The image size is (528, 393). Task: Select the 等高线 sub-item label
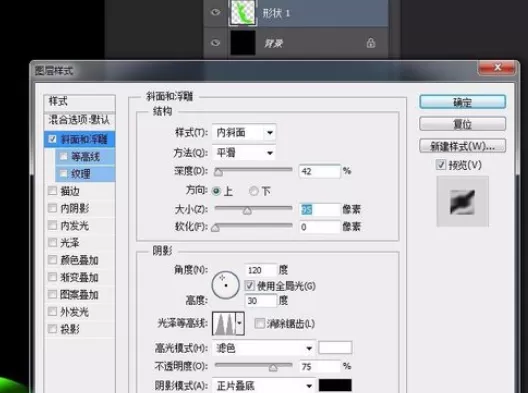[85, 157]
